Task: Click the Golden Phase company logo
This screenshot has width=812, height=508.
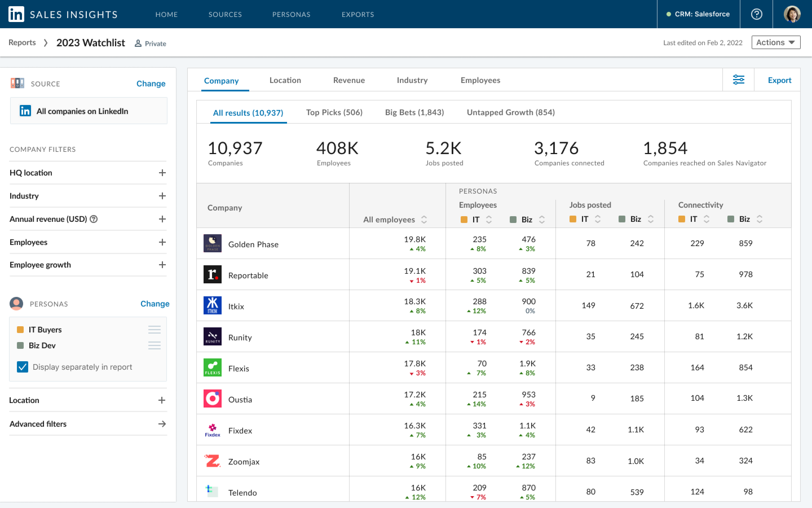Action: 212,243
